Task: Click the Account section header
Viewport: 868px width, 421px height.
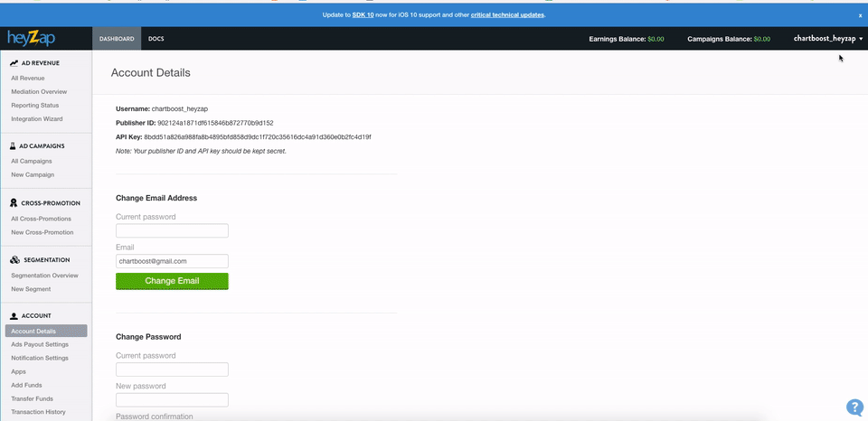Action: pyautogui.click(x=36, y=316)
